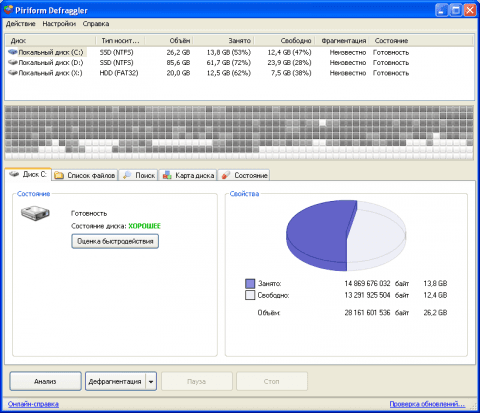This screenshot has width=480, height=413.
Task: Click Оценка быстродействия button
Action: point(115,241)
